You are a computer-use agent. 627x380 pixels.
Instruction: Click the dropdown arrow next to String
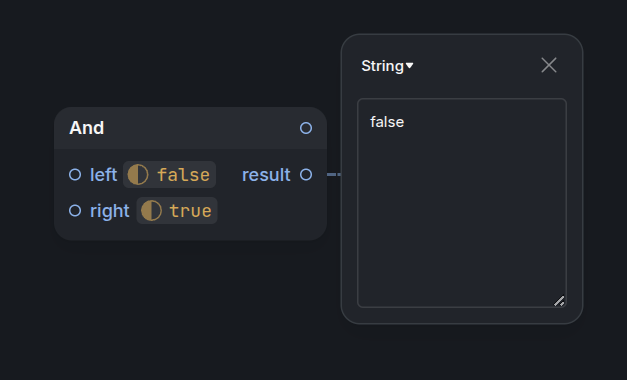tap(409, 65)
